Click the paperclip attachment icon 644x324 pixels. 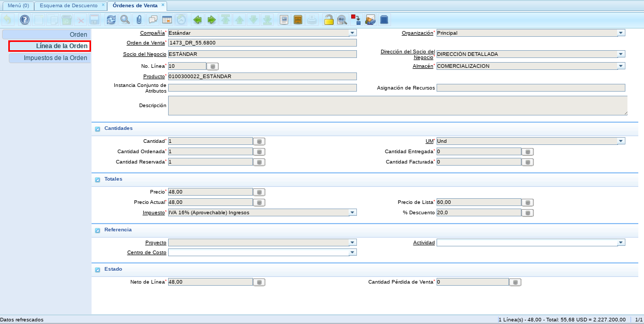139,20
